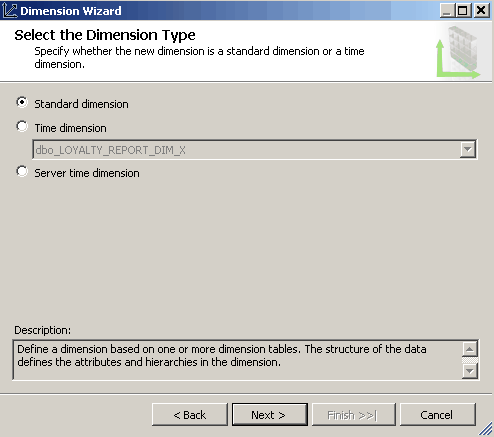Cancel the Dimension Wizard
Image resolution: width=494 pixels, height=437 pixels.
(x=438, y=415)
